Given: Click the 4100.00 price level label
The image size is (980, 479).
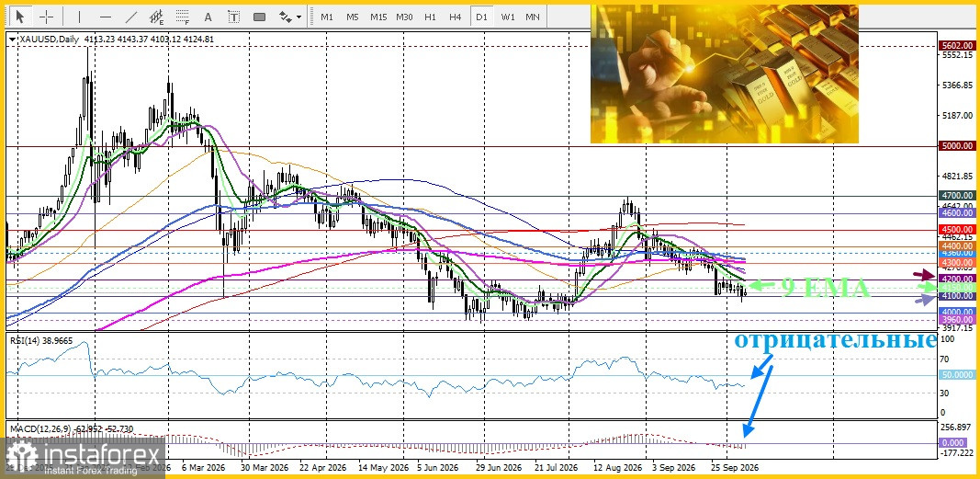Looking at the screenshot, I should 957,295.
